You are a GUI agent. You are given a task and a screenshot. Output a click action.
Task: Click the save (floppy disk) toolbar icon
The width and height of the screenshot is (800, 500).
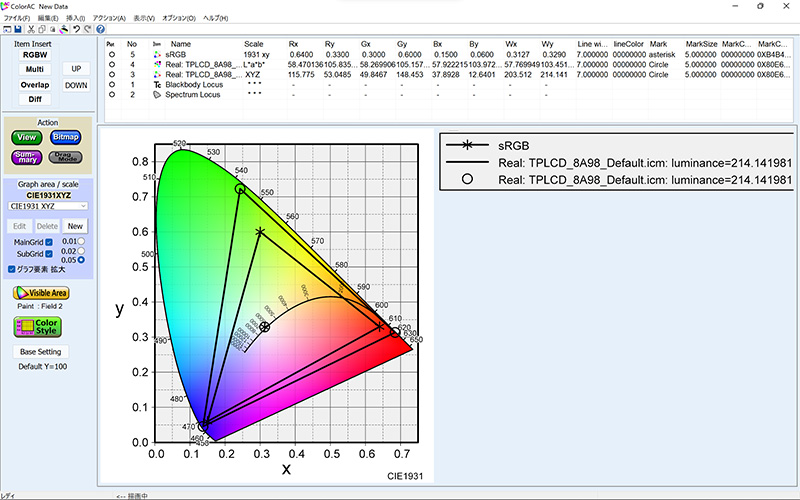pyautogui.click(x=17, y=29)
